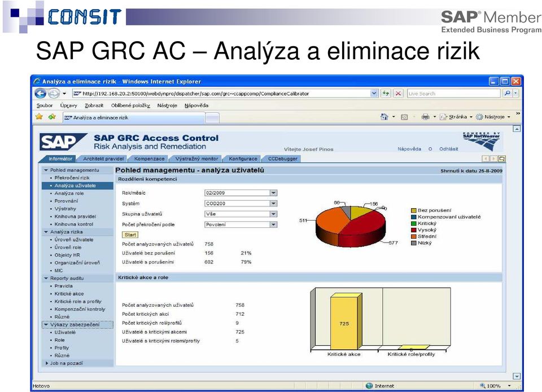Click the Start button
The height and width of the screenshot is (392, 542).
tap(130, 235)
